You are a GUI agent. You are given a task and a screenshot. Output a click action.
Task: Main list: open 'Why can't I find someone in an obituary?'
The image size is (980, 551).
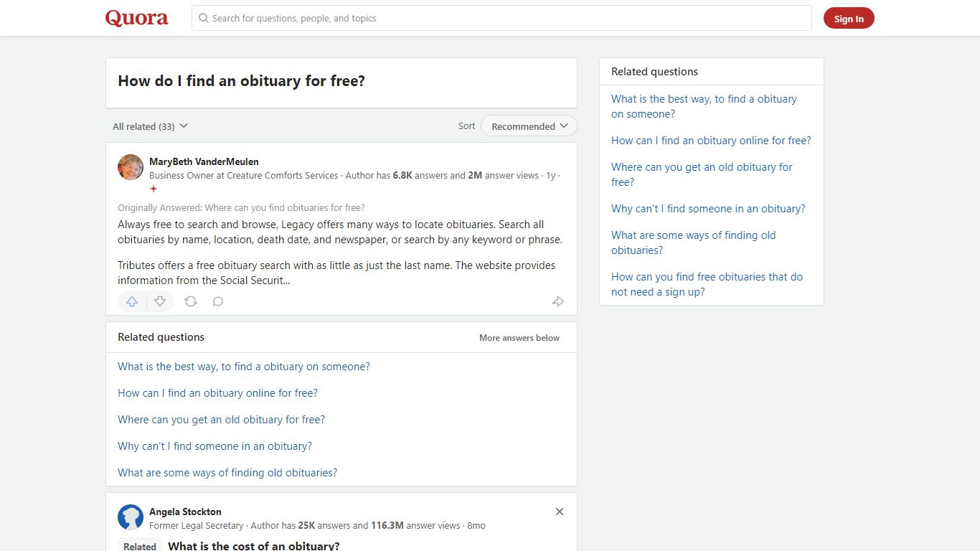[x=215, y=446]
